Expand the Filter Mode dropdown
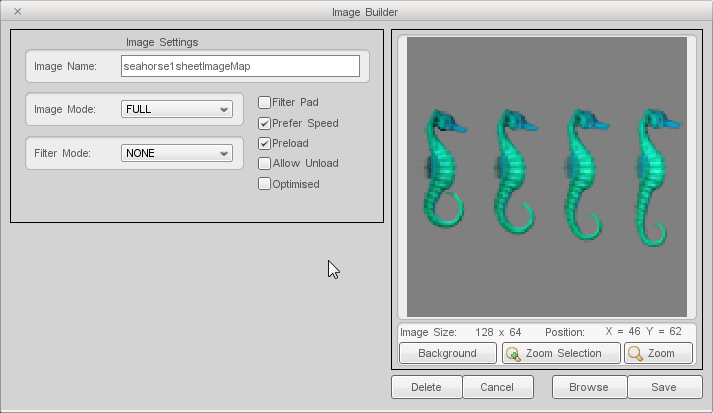Viewport: 713px width, 413px height. pyautogui.click(x=177, y=153)
